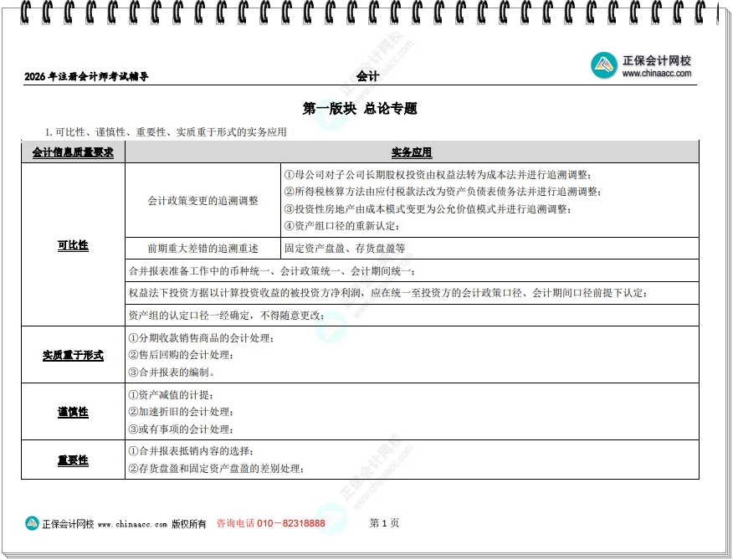
Task: Click the header brand name 正保会计网校
Action: 656,60
